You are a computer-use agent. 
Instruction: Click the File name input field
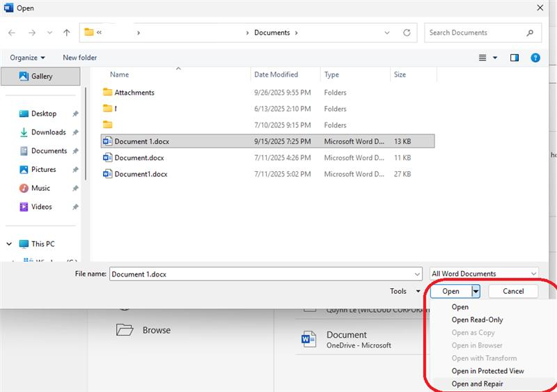[x=261, y=274]
